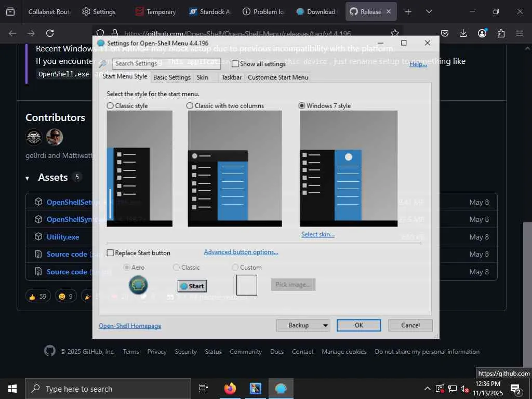Viewport: 532px width, 399px height.
Task: Click the Open-Shell icon in dialog title bar
Action: tap(101, 43)
